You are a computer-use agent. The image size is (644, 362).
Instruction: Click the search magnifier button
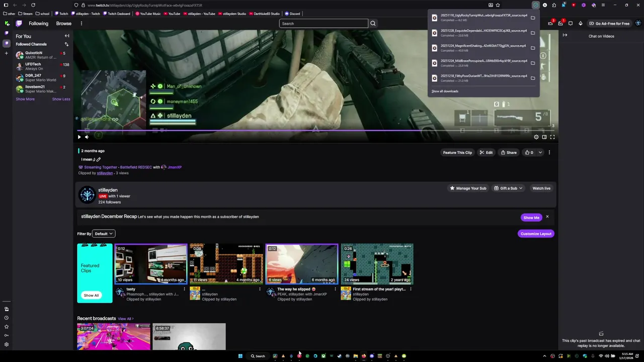[x=373, y=24]
